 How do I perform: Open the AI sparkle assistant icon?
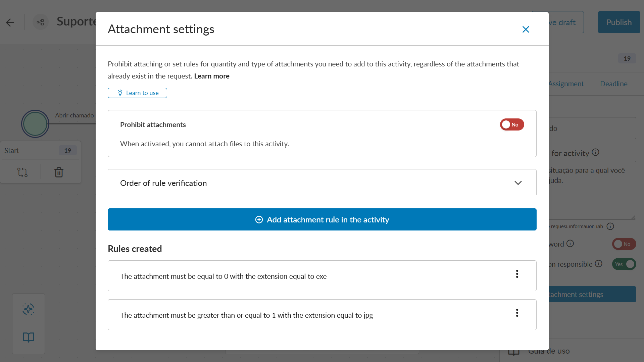(29, 309)
